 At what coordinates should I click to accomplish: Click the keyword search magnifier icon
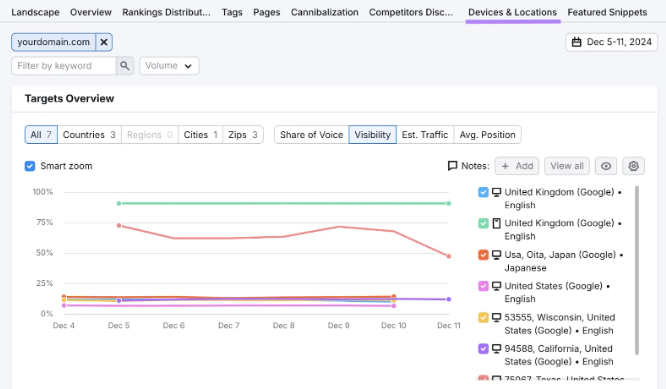pos(124,66)
